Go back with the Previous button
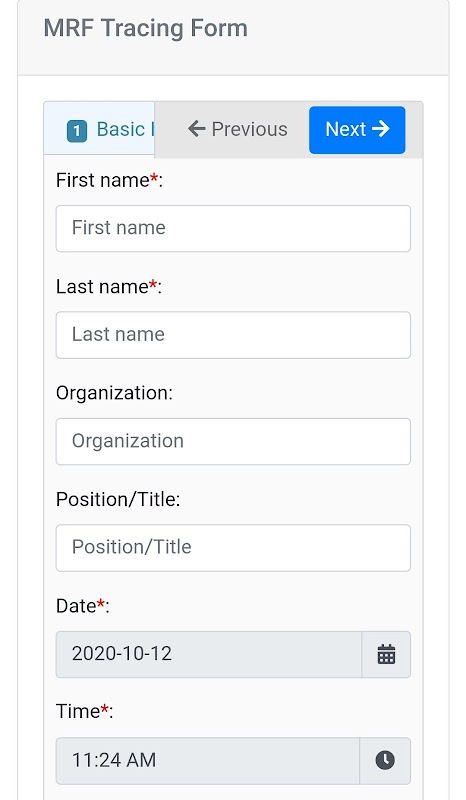This screenshot has width=466, height=800. tap(237, 130)
